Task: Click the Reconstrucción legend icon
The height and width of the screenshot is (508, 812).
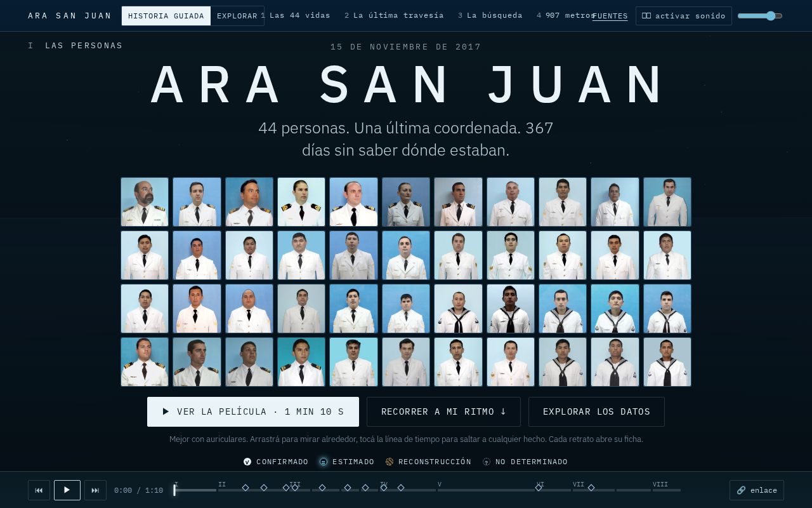Action: click(390, 462)
